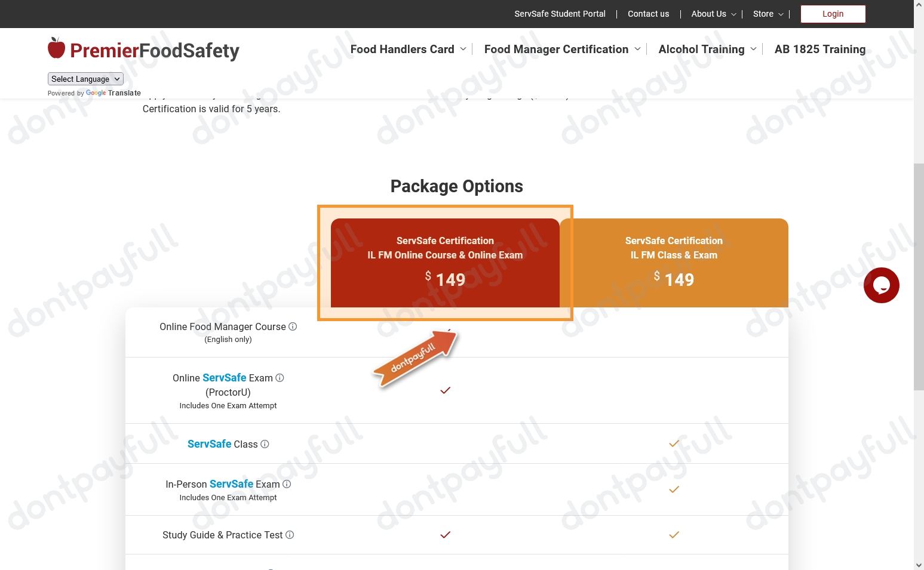Open info for Study Guide & Practice Test

tap(290, 535)
